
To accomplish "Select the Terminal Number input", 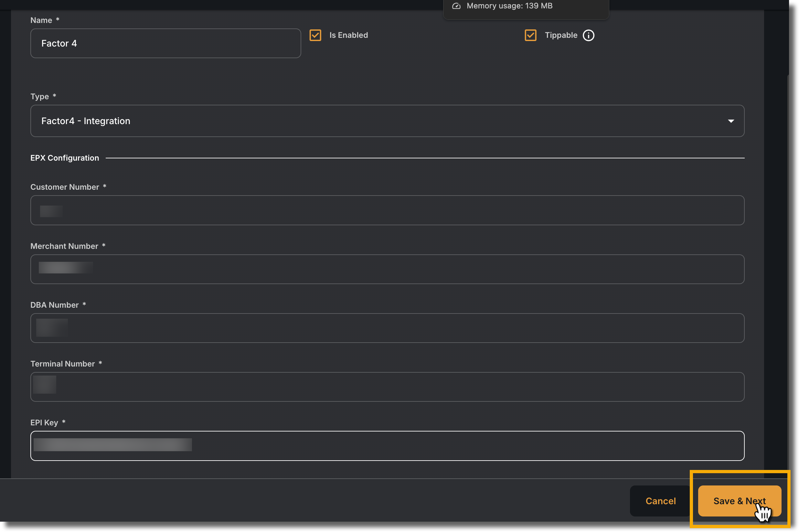I will pos(387,387).
